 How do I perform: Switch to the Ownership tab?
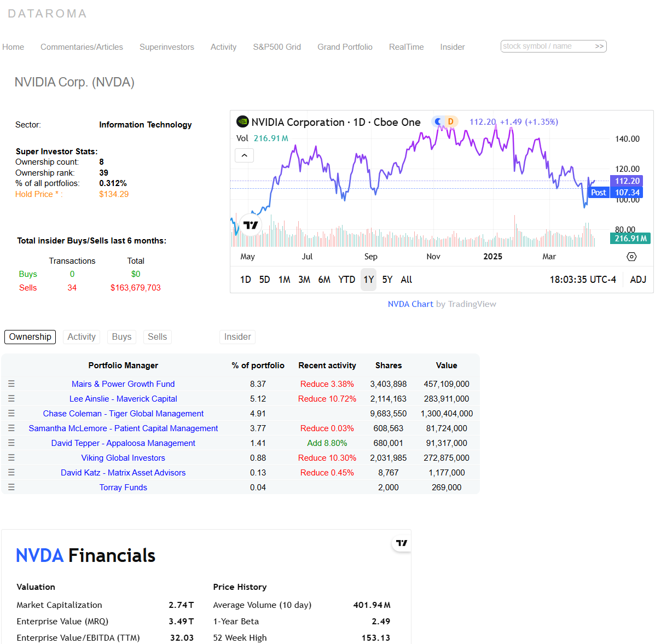pos(30,336)
